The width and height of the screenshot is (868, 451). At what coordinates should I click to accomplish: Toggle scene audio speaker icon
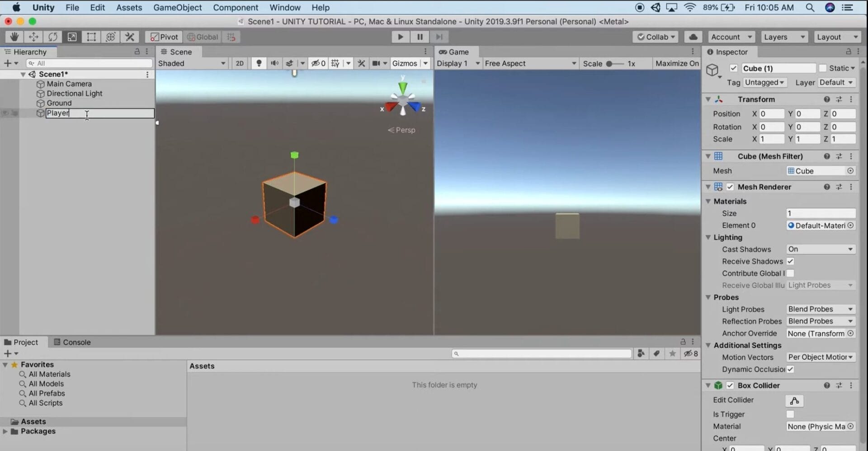click(x=274, y=63)
